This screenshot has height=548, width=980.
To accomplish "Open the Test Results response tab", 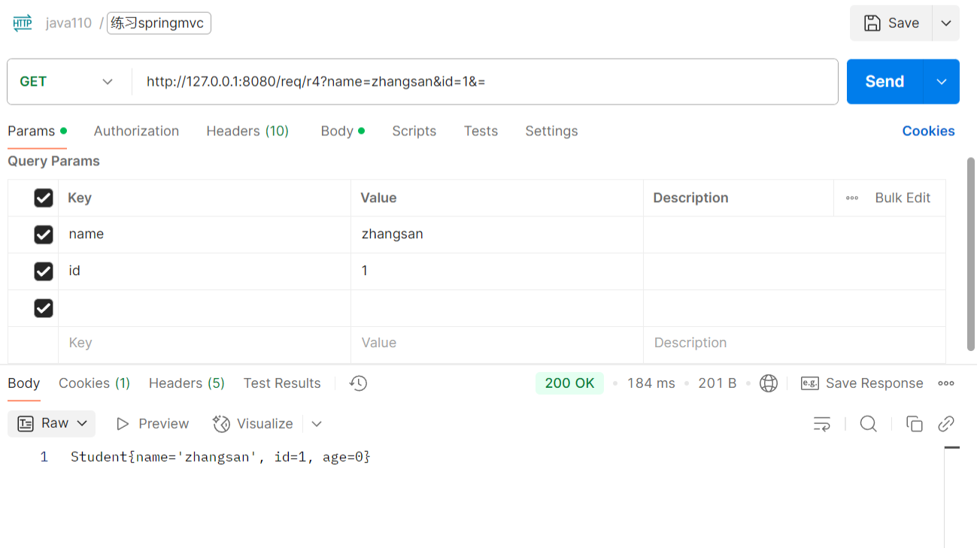I will point(282,383).
